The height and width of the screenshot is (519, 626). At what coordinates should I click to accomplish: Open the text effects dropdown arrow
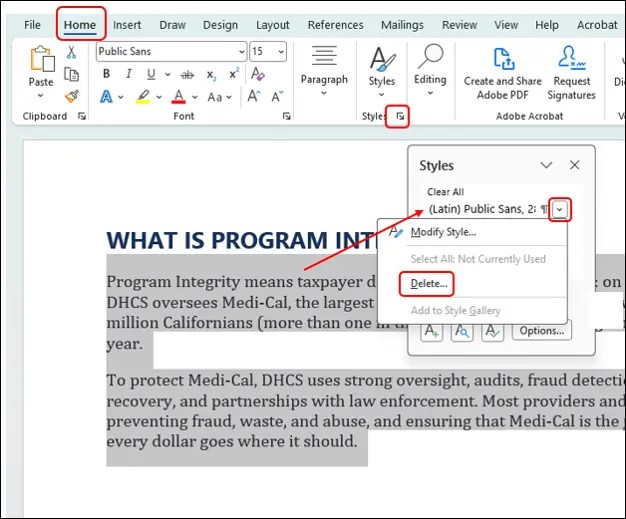(121, 97)
